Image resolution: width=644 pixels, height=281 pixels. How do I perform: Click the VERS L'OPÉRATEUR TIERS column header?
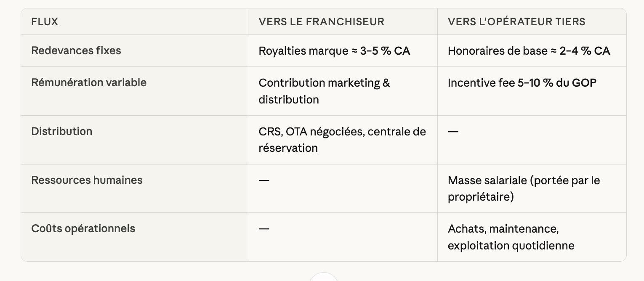coord(516,22)
